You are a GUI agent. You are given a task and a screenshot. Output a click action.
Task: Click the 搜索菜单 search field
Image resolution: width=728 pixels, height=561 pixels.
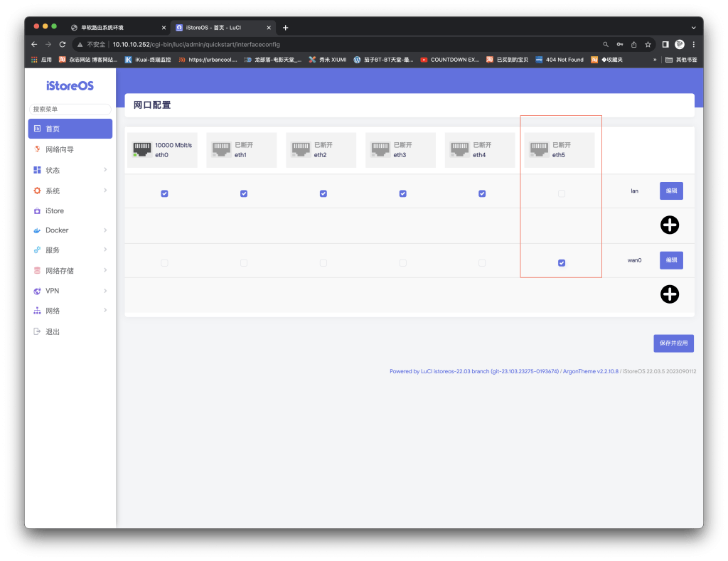[70, 109]
